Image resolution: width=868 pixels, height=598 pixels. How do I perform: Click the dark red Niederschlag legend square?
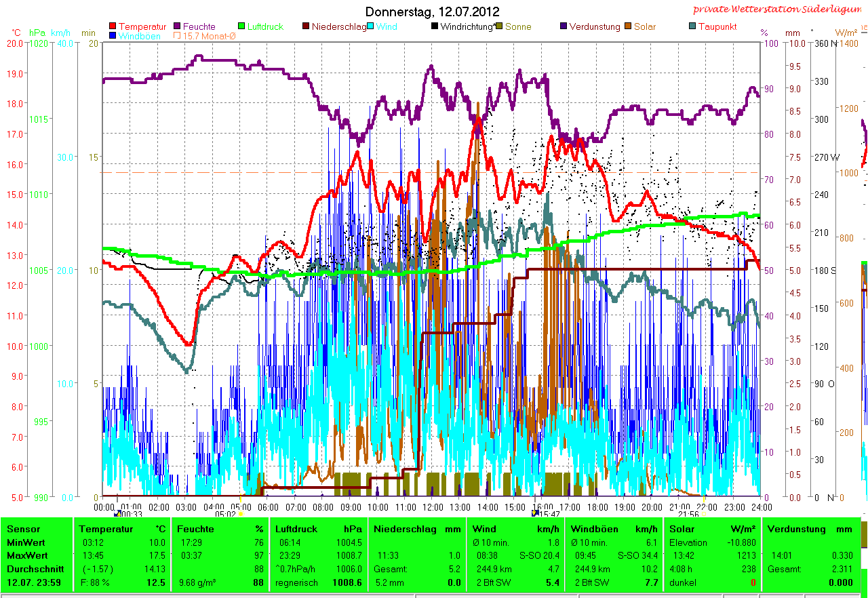[307, 27]
